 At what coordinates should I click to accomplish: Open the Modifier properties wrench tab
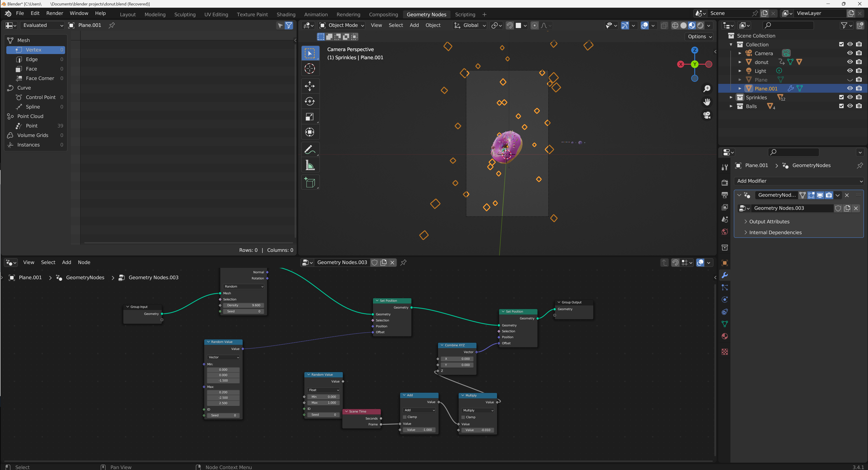725,275
